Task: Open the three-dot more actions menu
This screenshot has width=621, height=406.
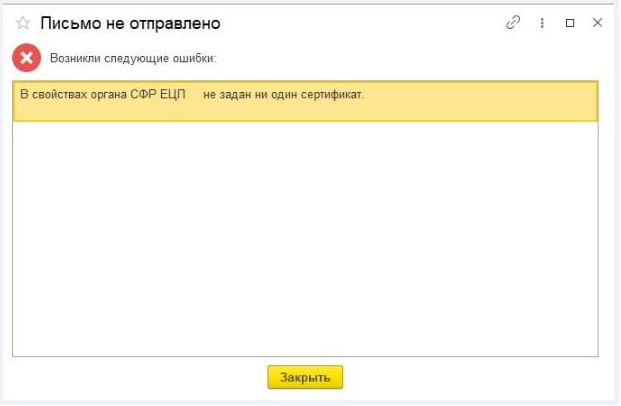Action: point(542,22)
